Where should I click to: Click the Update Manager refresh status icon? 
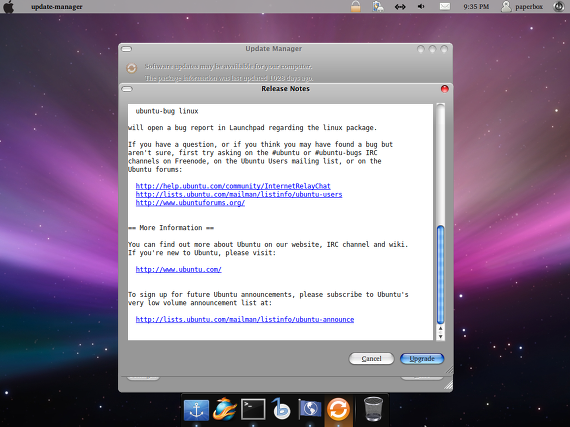point(131,68)
